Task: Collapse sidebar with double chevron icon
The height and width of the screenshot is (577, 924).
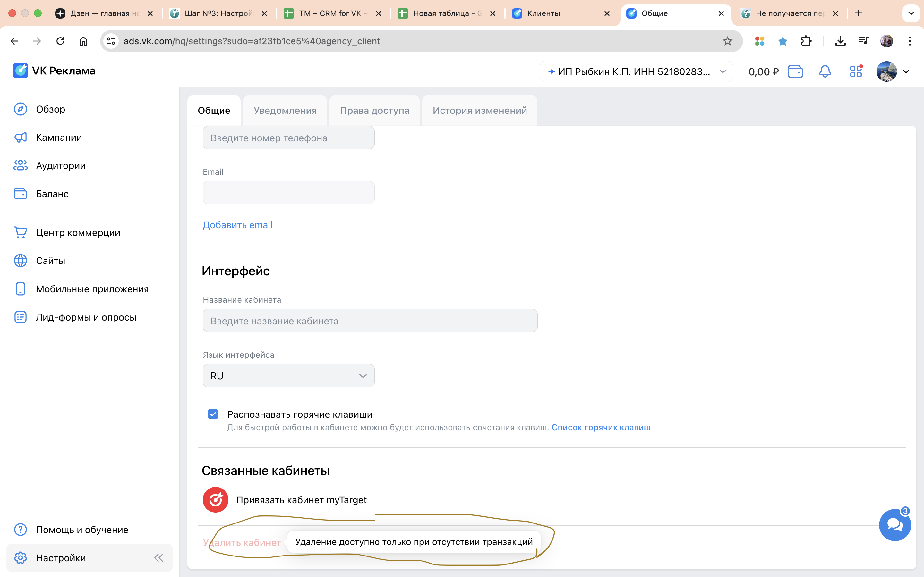Action: pos(159,558)
